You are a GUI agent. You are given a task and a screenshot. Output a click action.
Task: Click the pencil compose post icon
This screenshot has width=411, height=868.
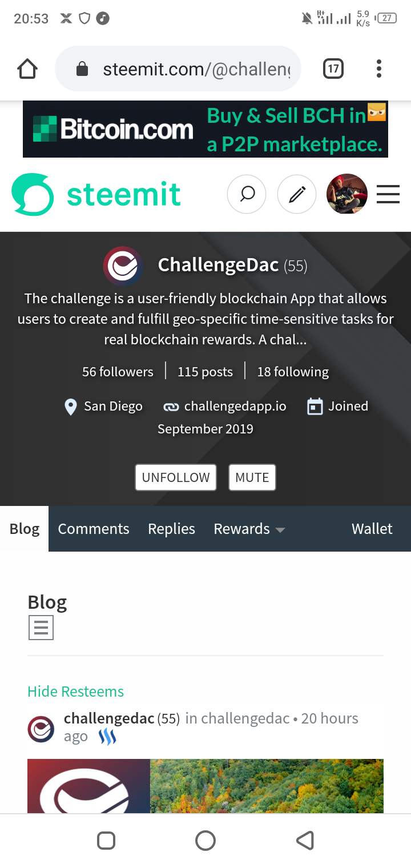(296, 194)
